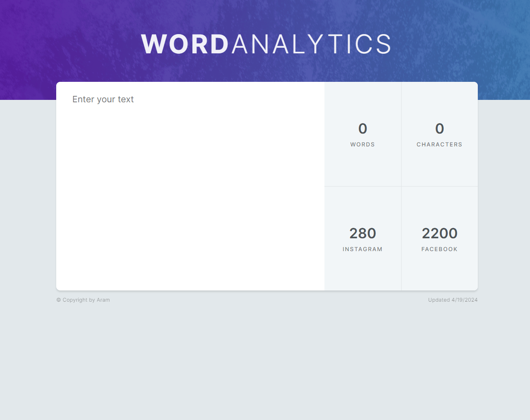This screenshot has width=530, height=420.
Task: Click the copyright symbol in footer
Action: click(59, 300)
